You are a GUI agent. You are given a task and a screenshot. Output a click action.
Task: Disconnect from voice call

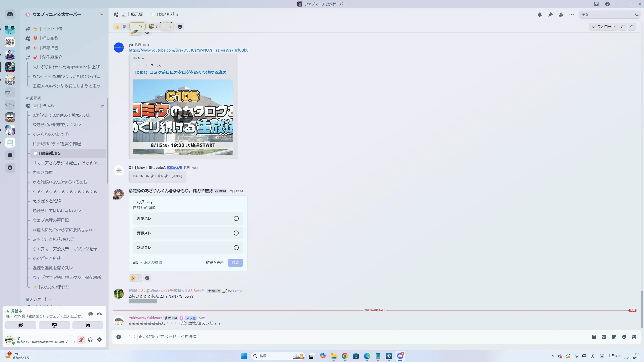pos(99,314)
